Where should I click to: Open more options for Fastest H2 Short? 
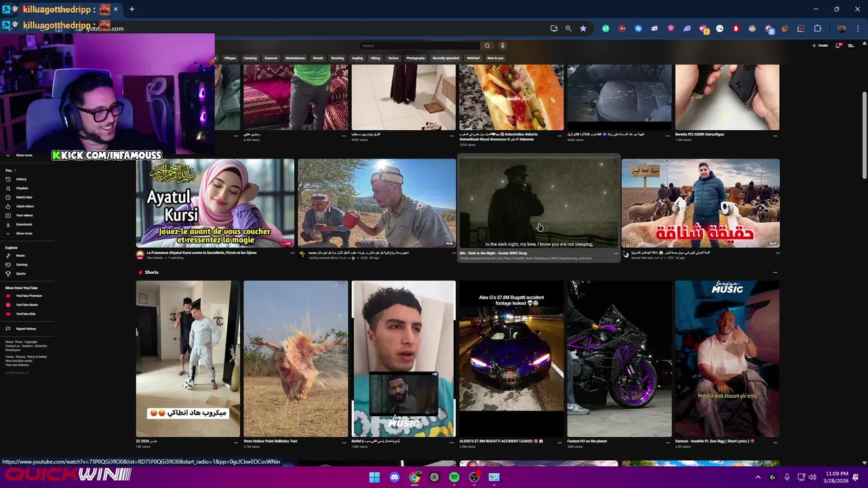click(x=667, y=442)
